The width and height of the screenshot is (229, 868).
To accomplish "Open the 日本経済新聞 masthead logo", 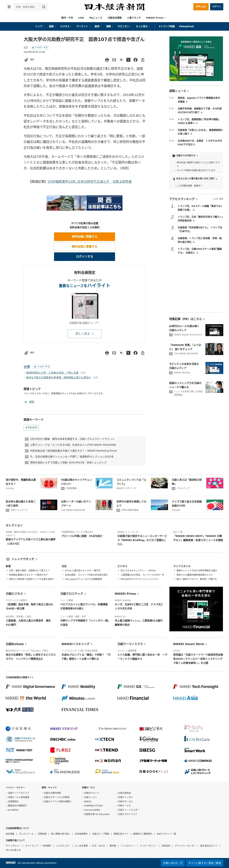I will (x=114, y=7).
